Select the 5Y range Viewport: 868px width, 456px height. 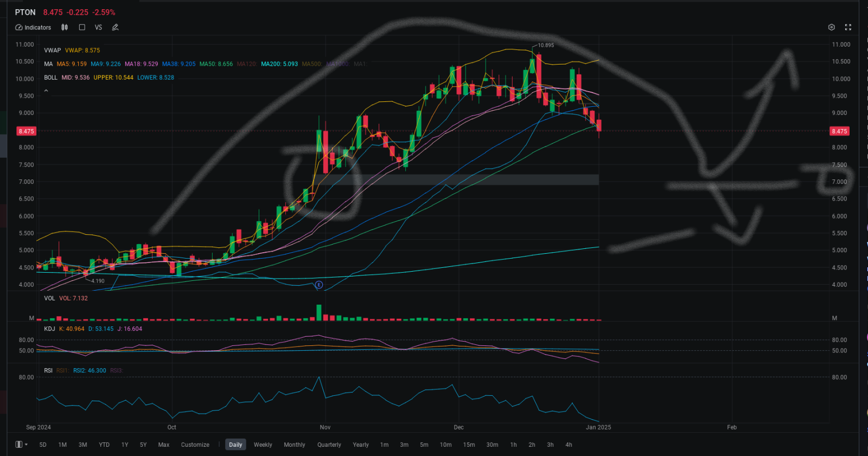click(143, 445)
